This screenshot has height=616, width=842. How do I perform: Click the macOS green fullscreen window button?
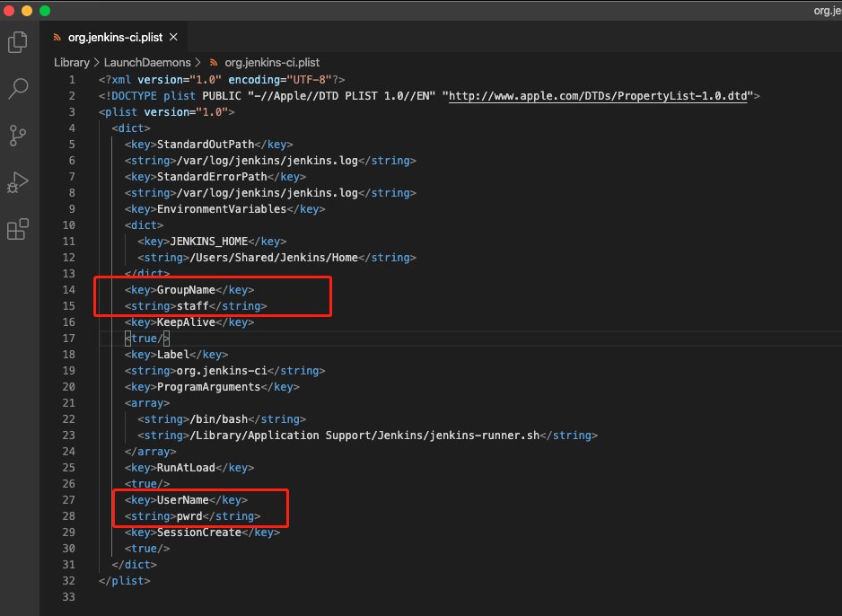(x=45, y=11)
